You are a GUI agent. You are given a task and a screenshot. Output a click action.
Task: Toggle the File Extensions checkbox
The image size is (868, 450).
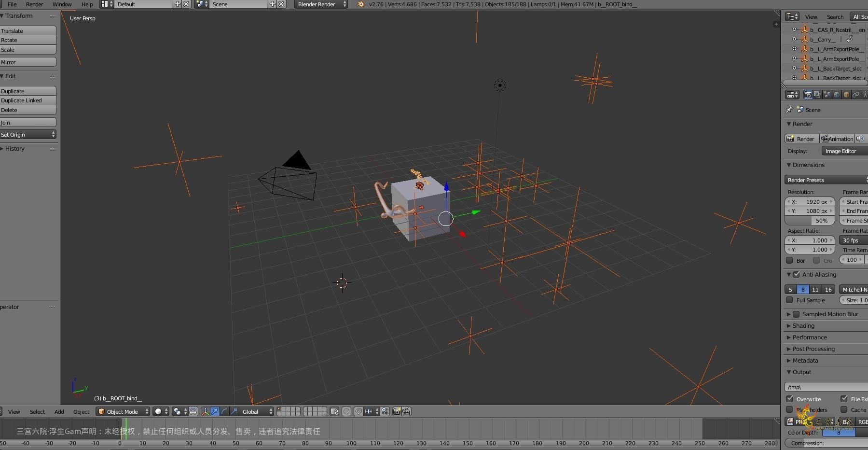(x=844, y=399)
